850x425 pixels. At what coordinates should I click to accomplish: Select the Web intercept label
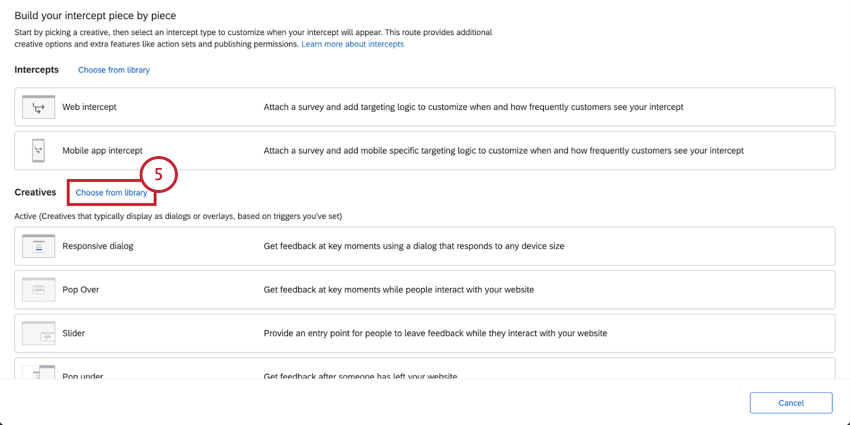(90, 106)
